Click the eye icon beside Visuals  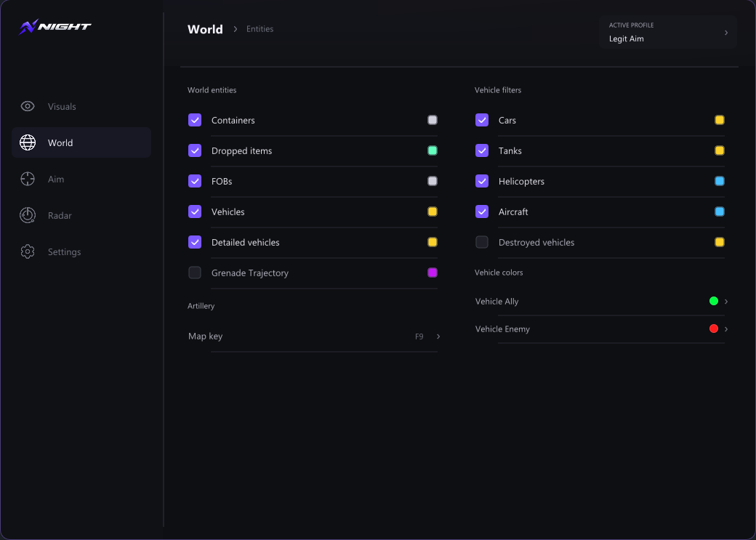pos(28,106)
